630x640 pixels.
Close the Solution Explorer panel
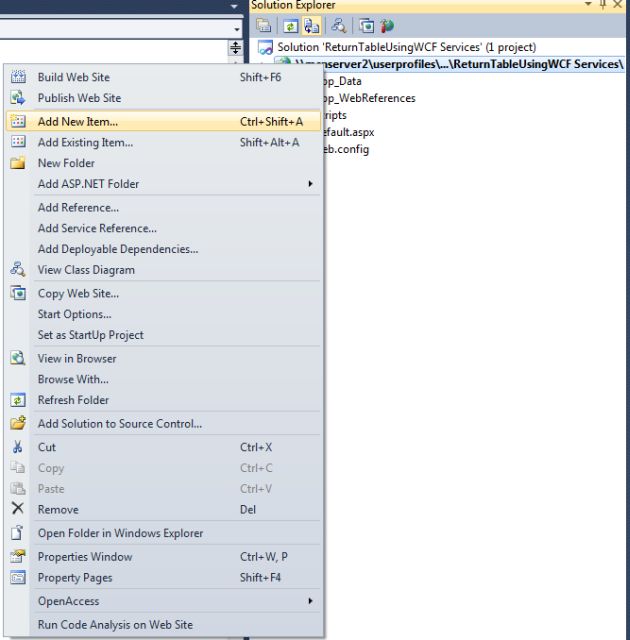coord(617,4)
